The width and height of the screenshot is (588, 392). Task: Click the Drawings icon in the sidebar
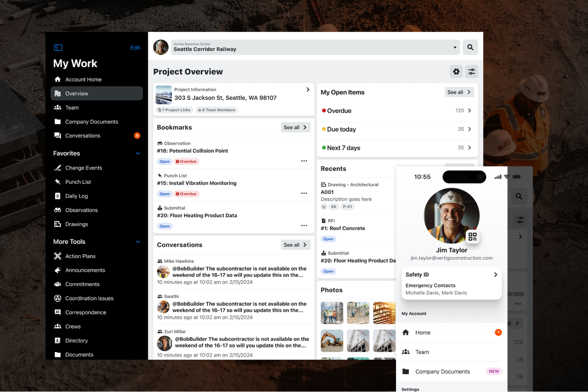click(58, 224)
